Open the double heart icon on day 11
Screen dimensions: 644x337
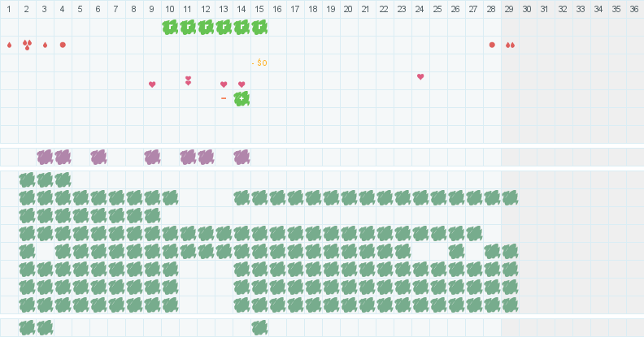(188, 80)
